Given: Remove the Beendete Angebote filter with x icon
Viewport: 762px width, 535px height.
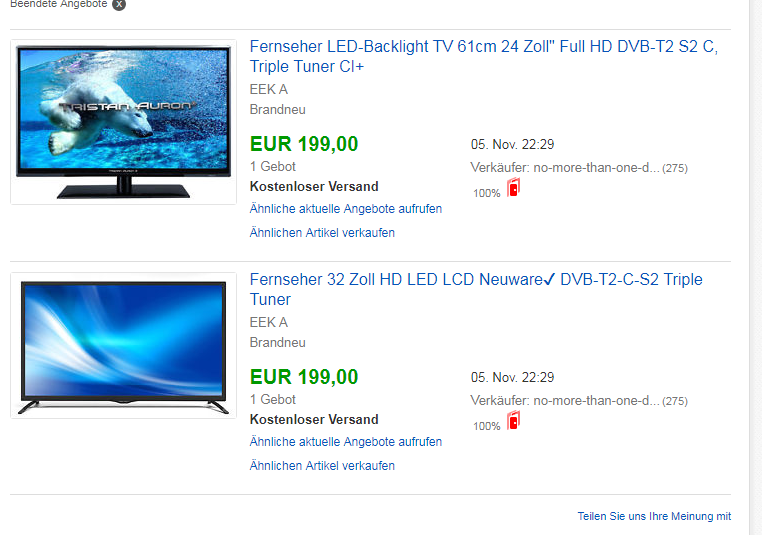Looking at the screenshot, I should click(x=119, y=4).
